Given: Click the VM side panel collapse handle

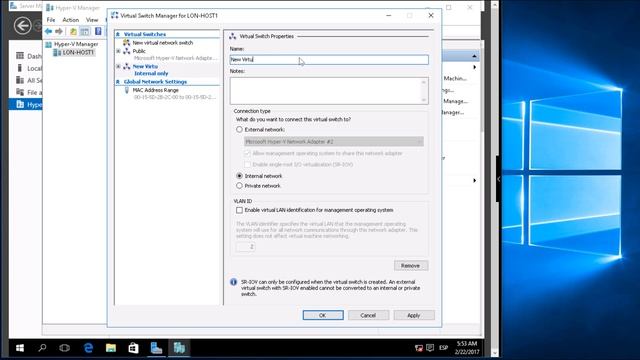Looking at the screenshot, I should pyautogui.click(x=498, y=179).
